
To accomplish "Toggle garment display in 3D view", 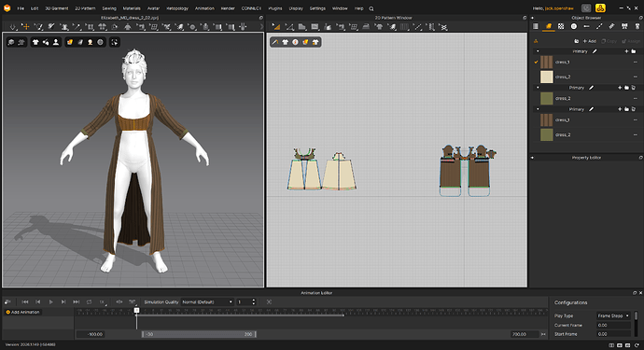I will click(35, 42).
